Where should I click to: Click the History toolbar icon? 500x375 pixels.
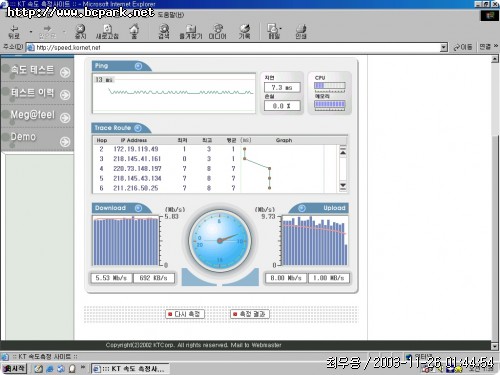coord(244,32)
